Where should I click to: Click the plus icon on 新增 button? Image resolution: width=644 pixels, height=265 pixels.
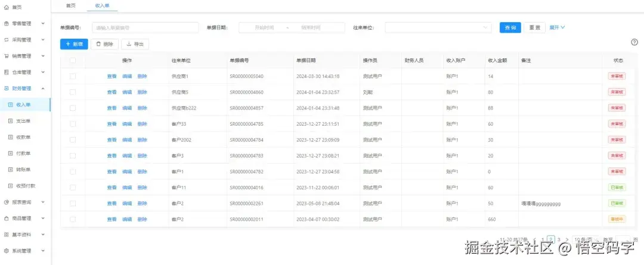tap(68, 44)
